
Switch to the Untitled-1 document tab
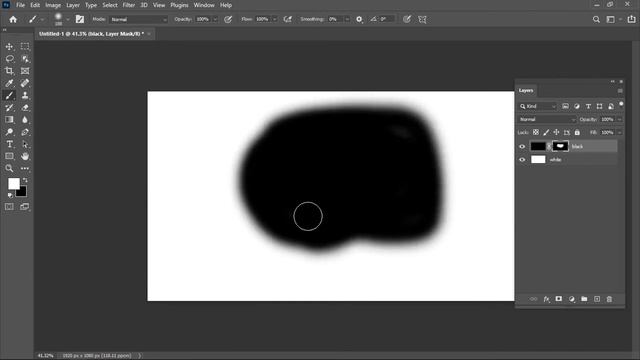coord(91,34)
